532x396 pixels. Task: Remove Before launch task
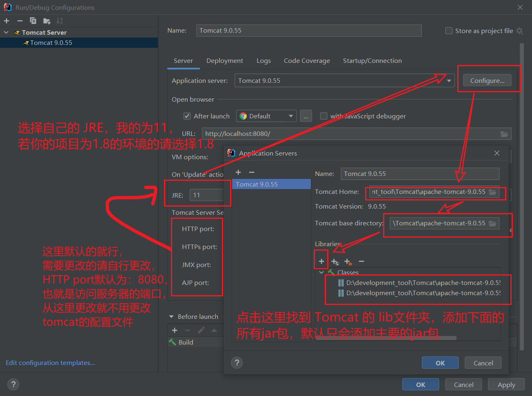tap(188, 330)
